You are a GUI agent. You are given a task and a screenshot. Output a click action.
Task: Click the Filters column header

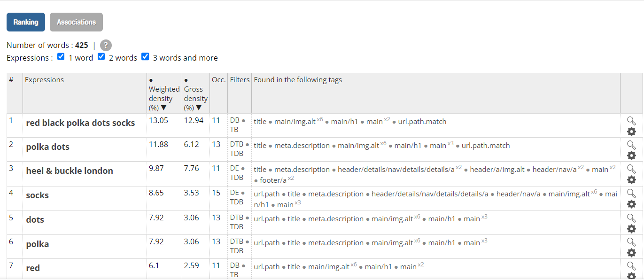(x=240, y=80)
